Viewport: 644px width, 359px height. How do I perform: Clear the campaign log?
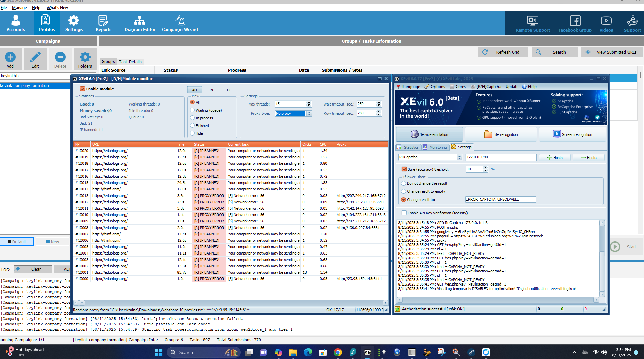click(33, 269)
